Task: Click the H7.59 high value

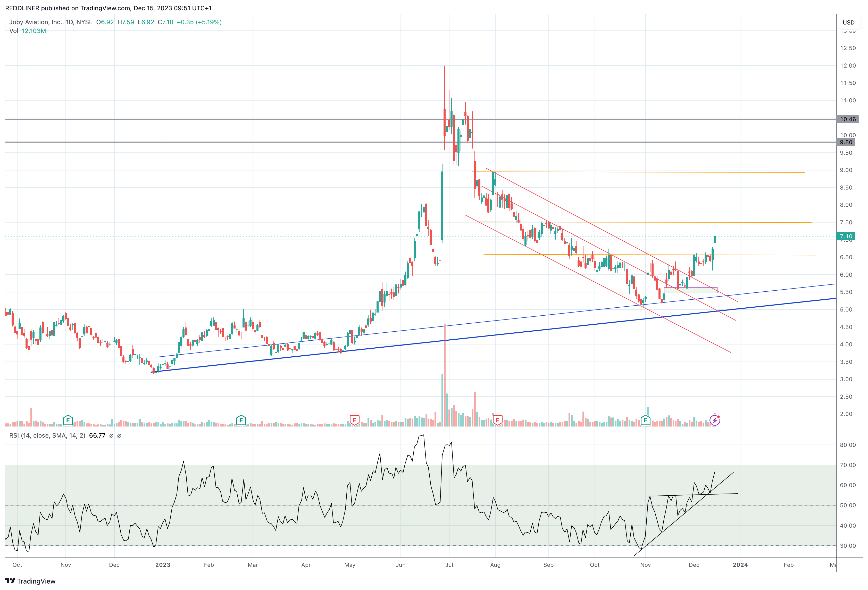Action: tap(126, 22)
